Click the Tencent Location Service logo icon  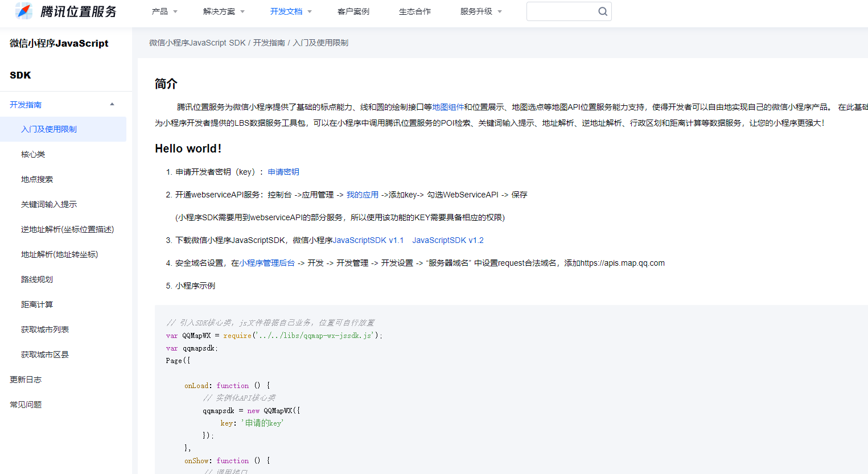(24, 11)
